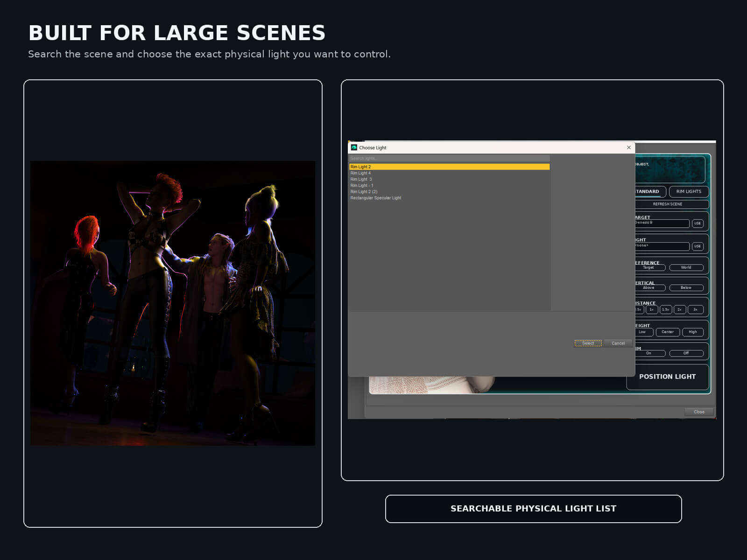The width and height of the screenshot is (747, 560).
Task: Choose the 3x distance option
Action: click(x=696, y=309)
